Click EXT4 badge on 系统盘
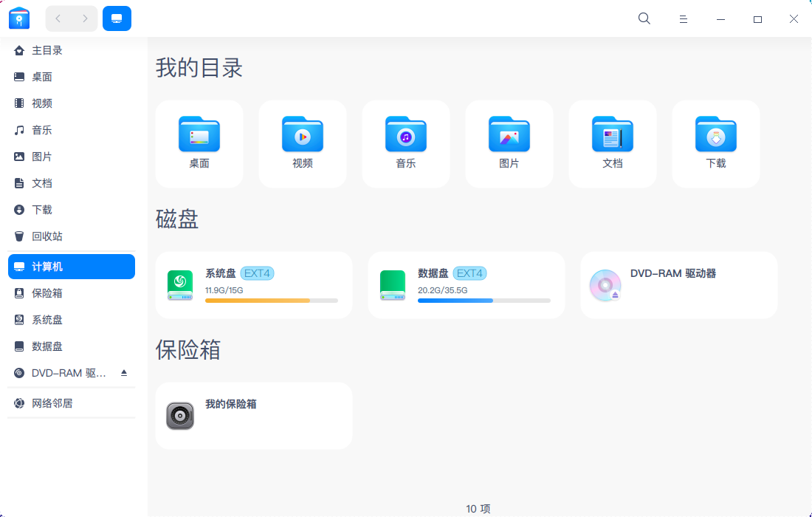 coord(257,273)
